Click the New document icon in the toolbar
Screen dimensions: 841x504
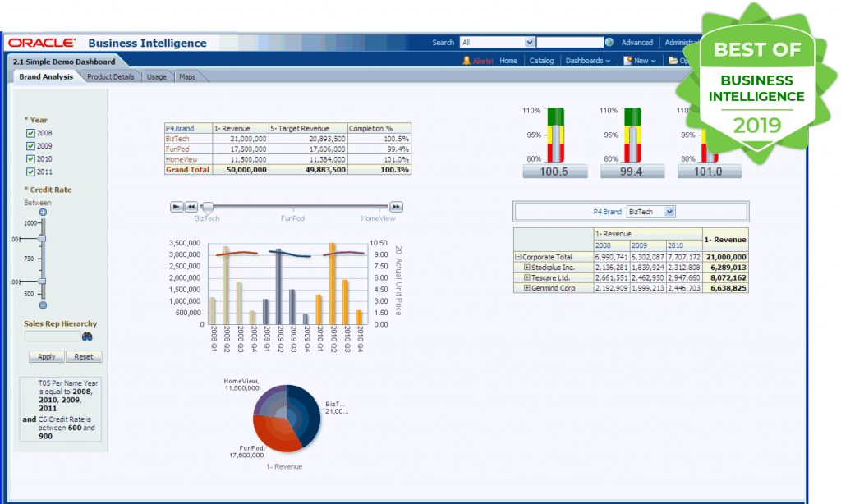click(x=627, y=61)
